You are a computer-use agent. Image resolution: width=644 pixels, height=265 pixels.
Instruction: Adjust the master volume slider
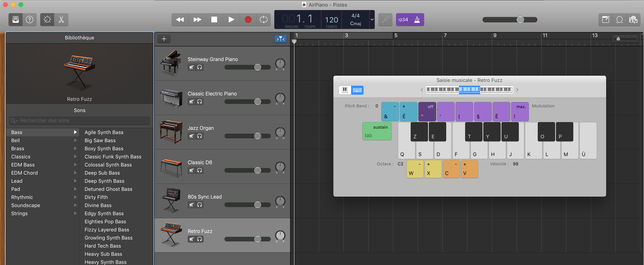[x=520, y=20]
